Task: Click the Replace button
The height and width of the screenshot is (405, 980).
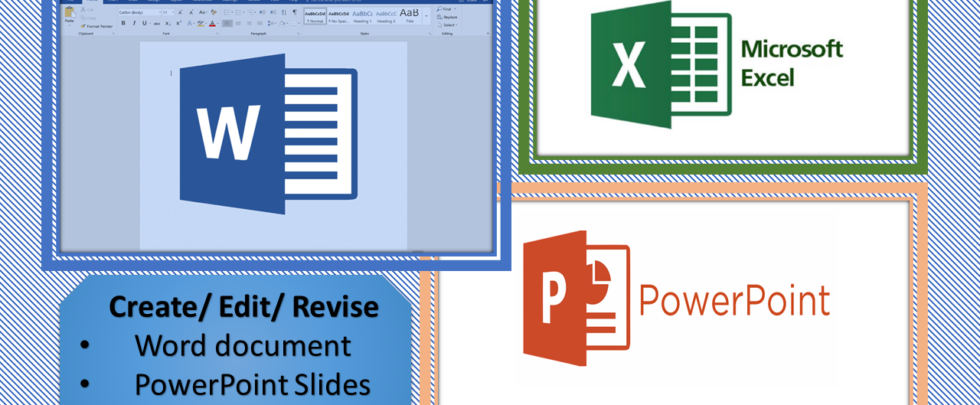Action: 448,17
